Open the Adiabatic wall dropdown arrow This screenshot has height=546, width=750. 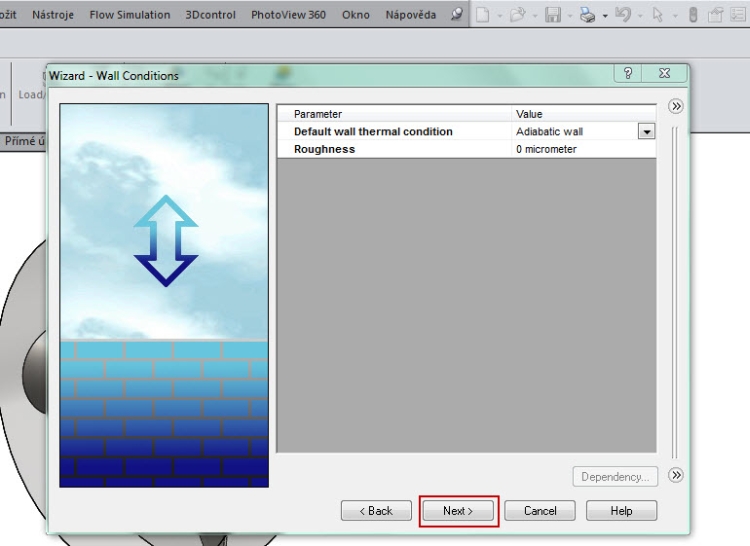pos(646,131)
